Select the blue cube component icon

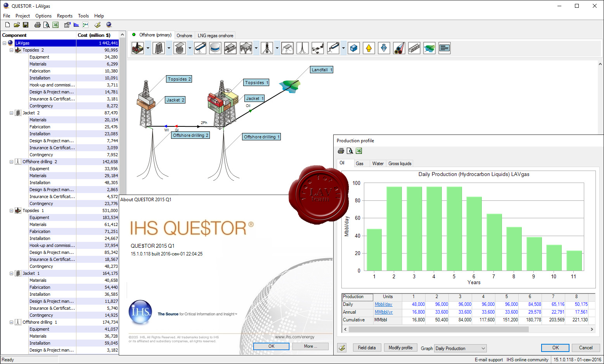[354, 48]
